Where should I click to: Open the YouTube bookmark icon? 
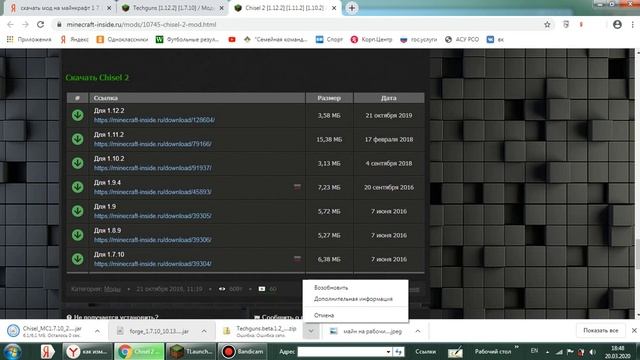[x=232, y=40]
